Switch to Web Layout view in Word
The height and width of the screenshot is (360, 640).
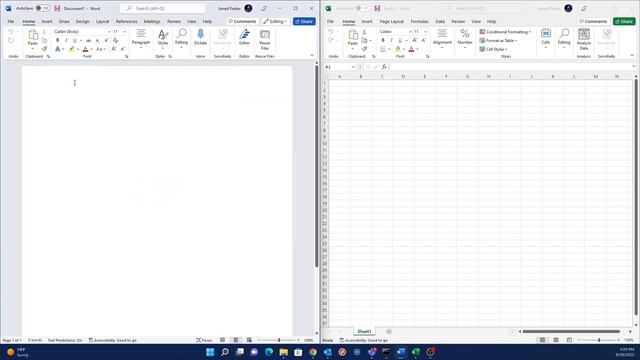coord(249,340)
